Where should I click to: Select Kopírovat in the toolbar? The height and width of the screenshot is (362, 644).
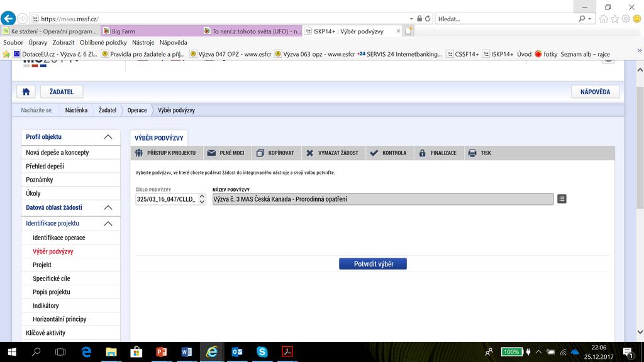[275, 153]
